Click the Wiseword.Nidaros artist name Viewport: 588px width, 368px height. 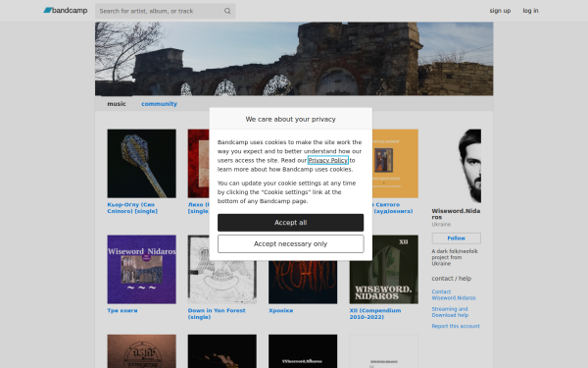click(x=456, y=214)
